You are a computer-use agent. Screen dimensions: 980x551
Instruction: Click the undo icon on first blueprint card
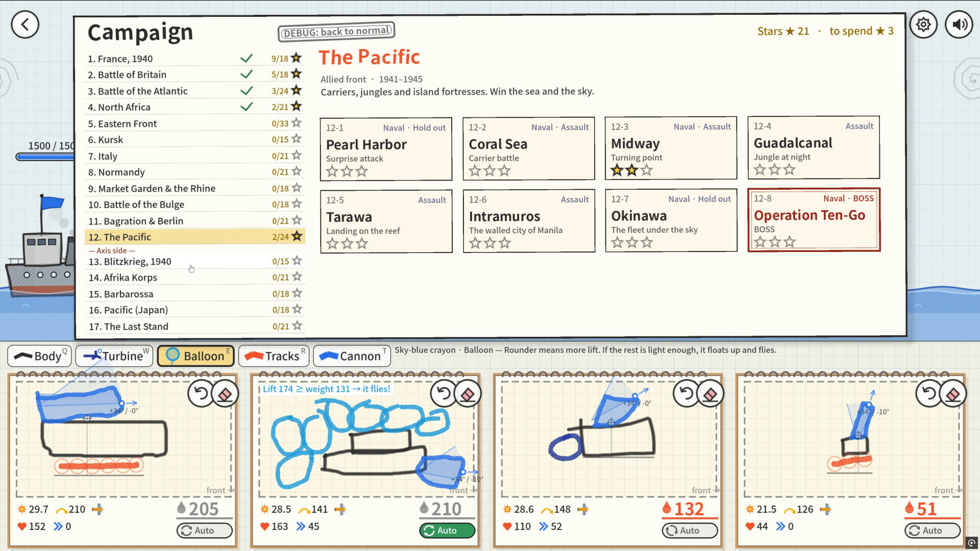point(201,393)
